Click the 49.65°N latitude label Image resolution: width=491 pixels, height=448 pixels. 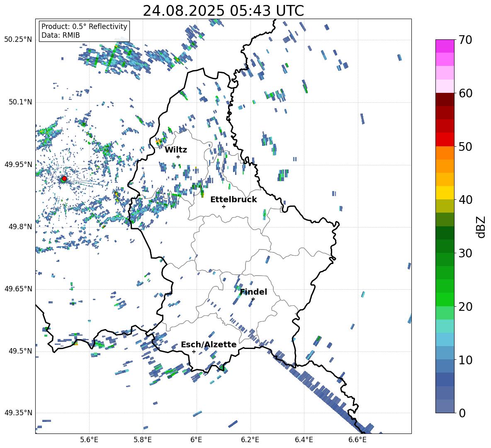pos(18,288)
